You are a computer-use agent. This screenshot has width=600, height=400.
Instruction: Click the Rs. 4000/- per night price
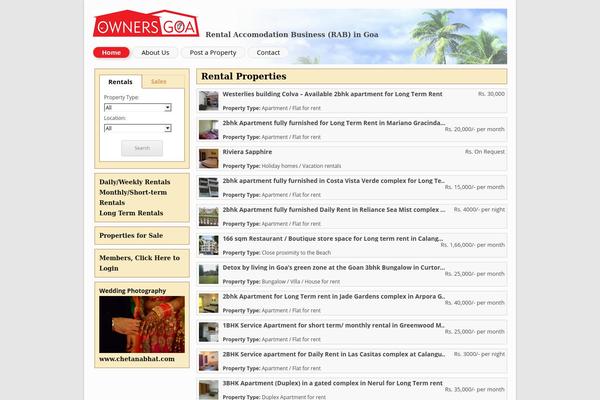[479, 209]
